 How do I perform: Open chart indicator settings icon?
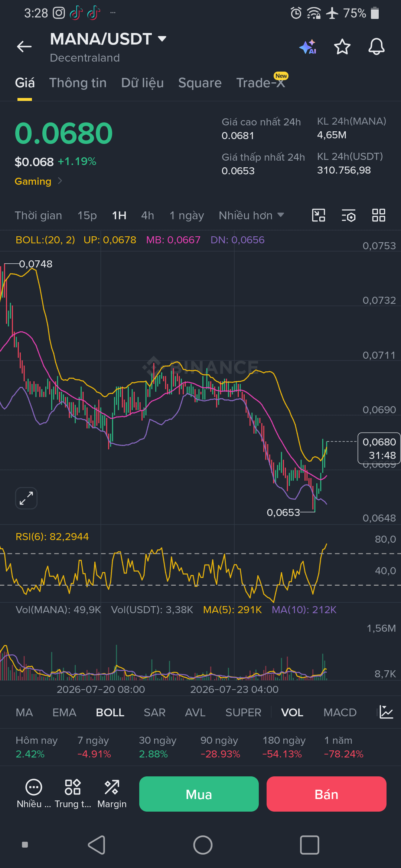(349, 215)
